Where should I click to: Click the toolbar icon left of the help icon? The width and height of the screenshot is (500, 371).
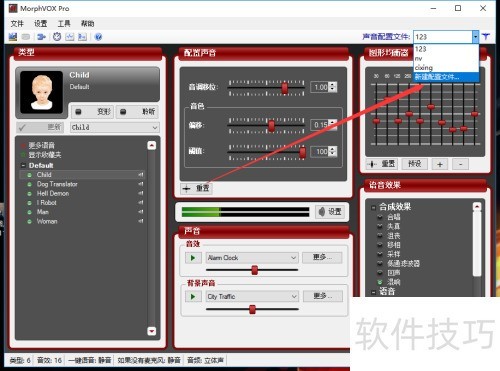click(82, 37)
